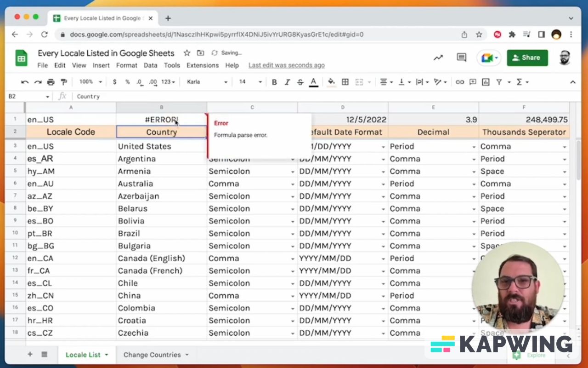Image resolution: width=588 pixels, height=368 pixels.
Task: Open the all sheets list icon
Action: pyautogui.click(x=45, y=354)
